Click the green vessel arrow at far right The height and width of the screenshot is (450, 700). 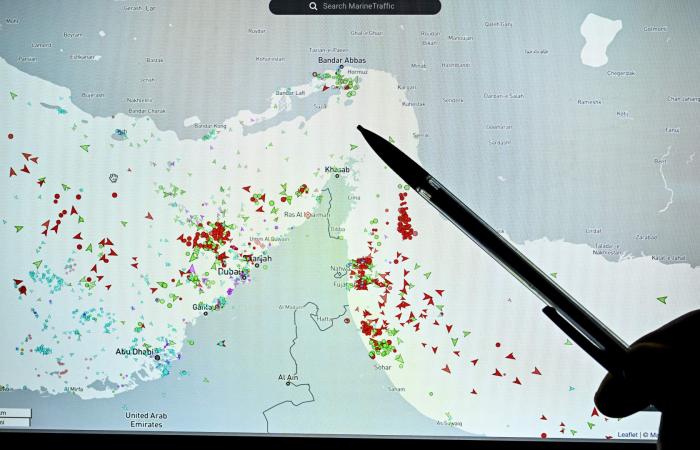click(x=661, y=299)
